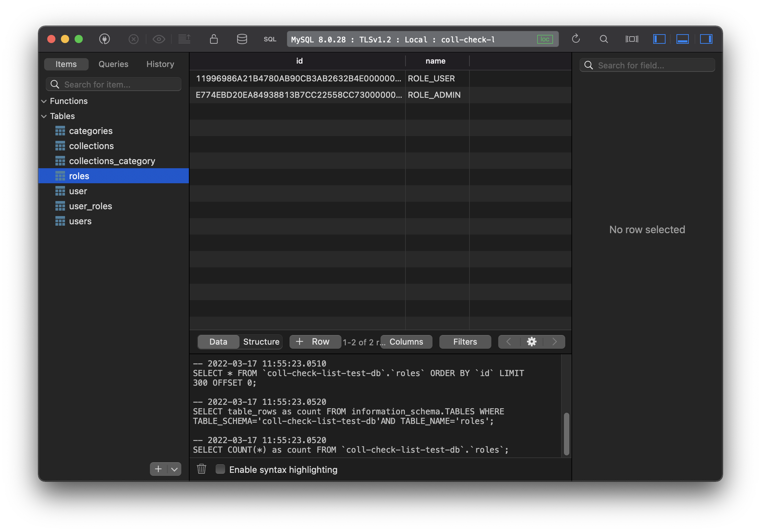Switch to the Queries tab
Viewport: 761px width, 532px height.
113,64
